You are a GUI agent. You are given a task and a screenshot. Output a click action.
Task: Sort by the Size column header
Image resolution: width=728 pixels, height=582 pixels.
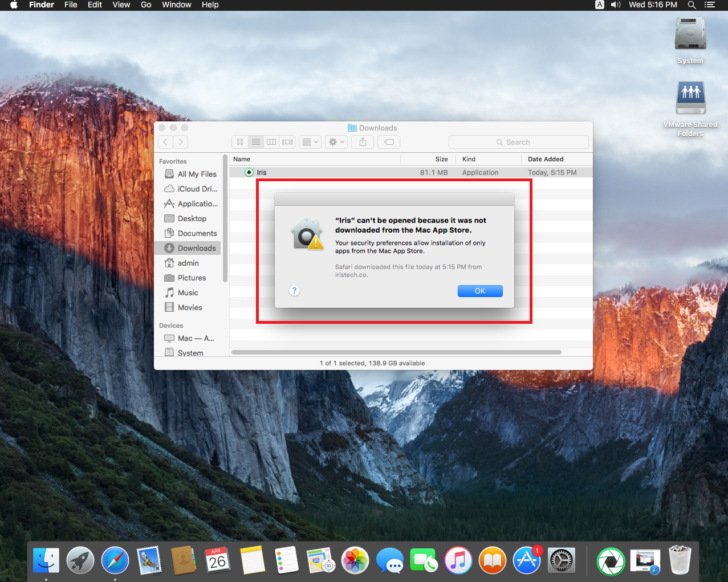[429, 159]
